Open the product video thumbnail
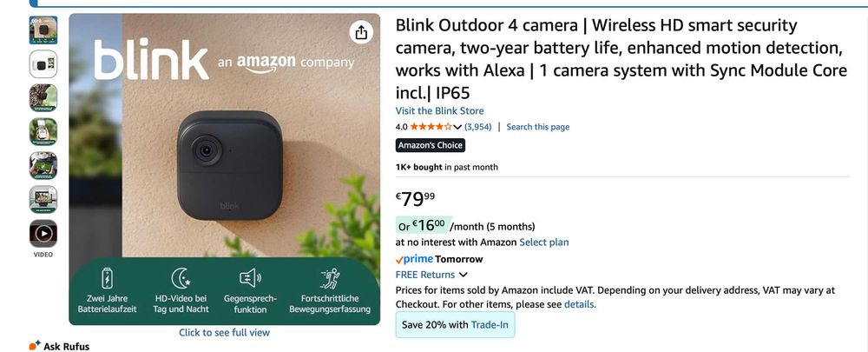The width and height of the screenshot is (868, 352). (43, 233)
